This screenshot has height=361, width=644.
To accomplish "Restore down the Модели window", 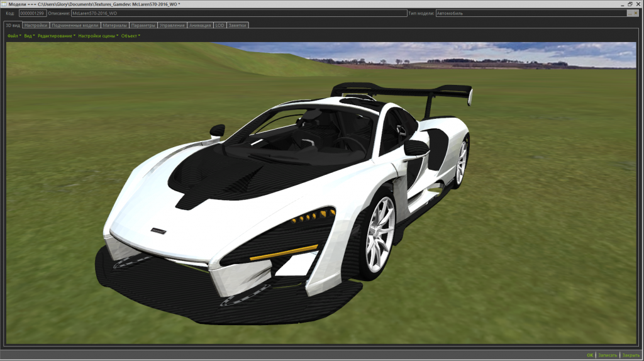I will [x=630, y=4].
